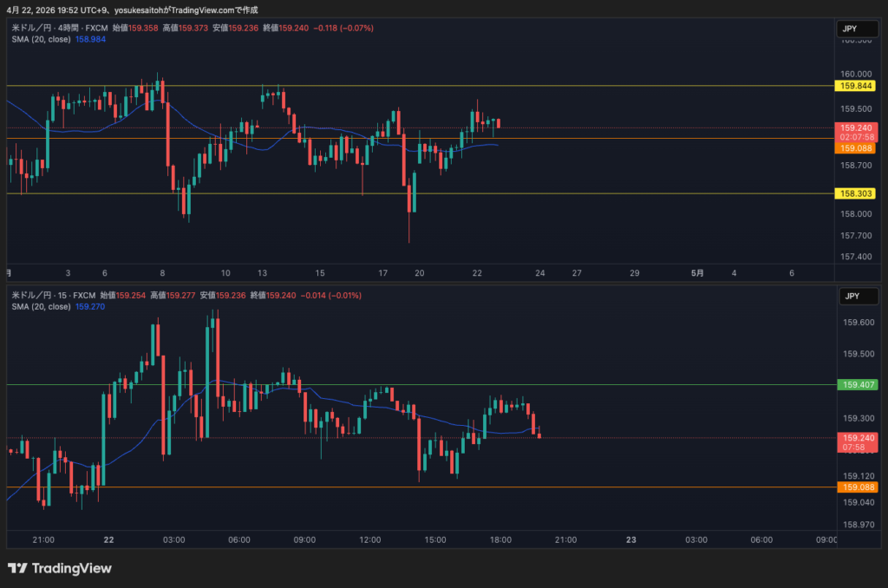Click red 159.240 current price on 4-hour chart
This screenshot has width=888, height=588.
(854, 127)
